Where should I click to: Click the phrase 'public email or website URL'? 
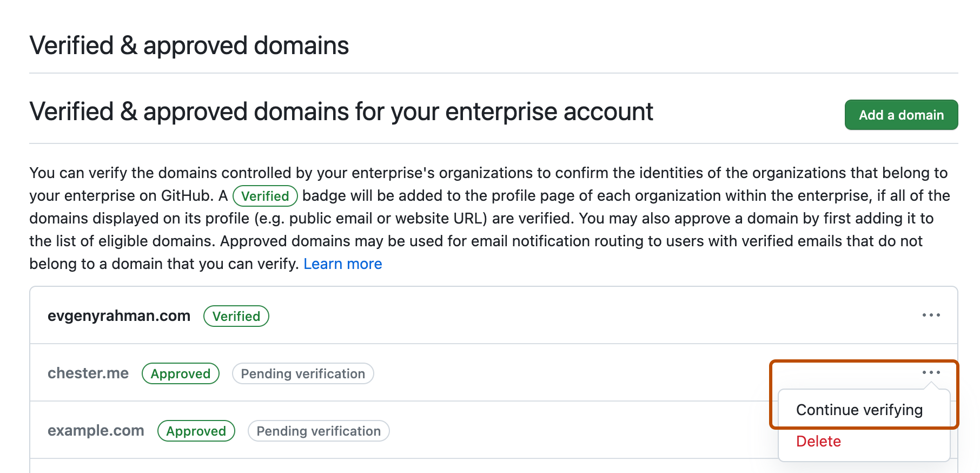click(x=388, y=219)
